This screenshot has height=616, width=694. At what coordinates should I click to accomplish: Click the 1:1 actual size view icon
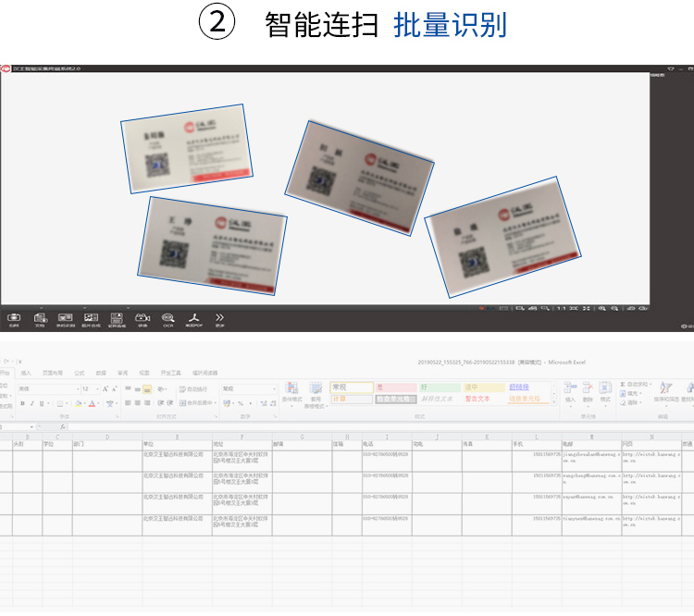point(562,308)
